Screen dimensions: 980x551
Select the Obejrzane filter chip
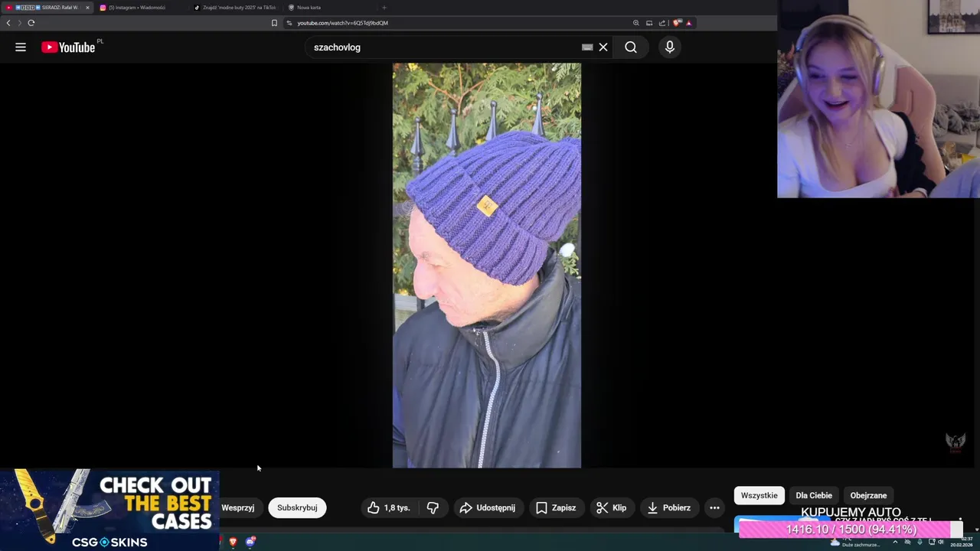tap(868, 495)
